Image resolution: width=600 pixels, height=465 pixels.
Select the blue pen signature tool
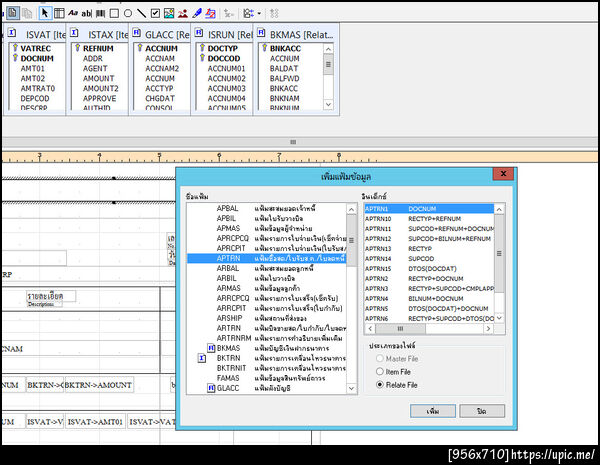point(197,13)
